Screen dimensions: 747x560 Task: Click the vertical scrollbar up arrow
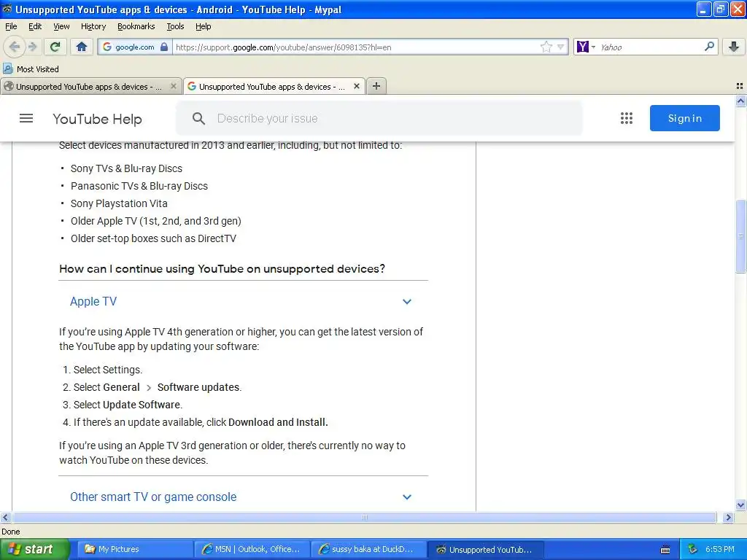[x=740, y=101]
